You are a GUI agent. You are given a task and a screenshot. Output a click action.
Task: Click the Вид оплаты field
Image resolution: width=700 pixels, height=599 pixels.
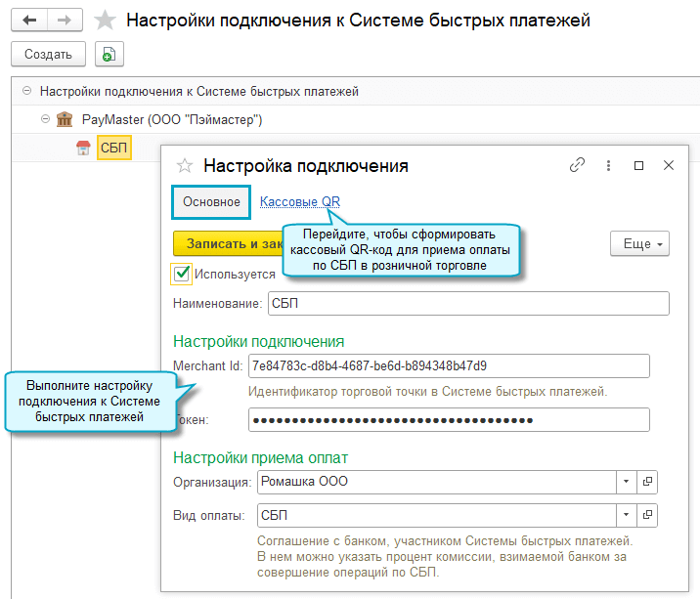point(437,515)
